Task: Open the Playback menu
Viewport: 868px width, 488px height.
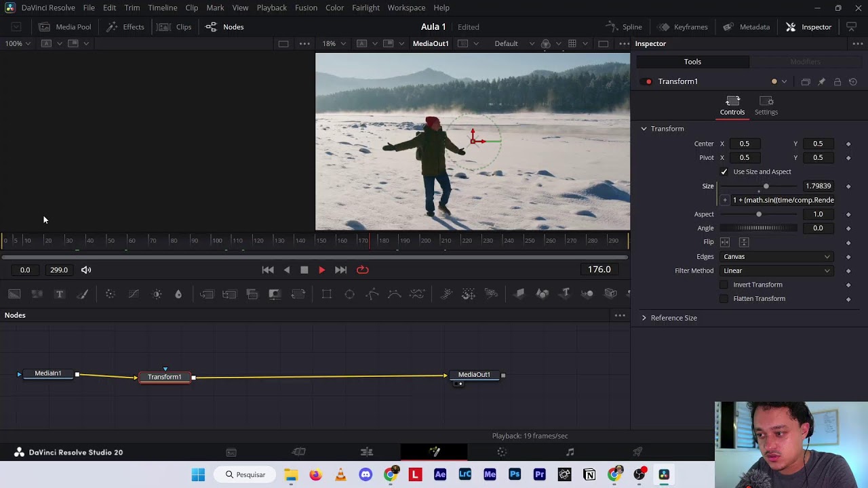Action: pos(271,7)
